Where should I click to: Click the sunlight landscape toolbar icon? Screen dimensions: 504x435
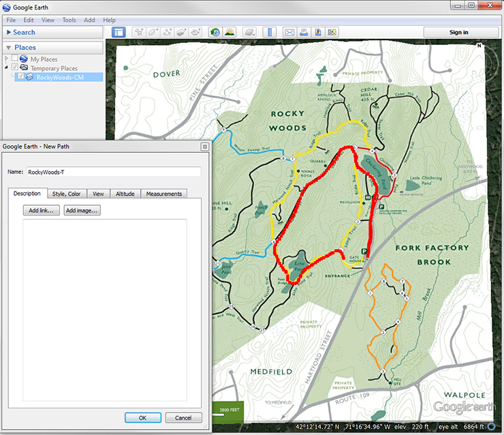pos(230,32)
